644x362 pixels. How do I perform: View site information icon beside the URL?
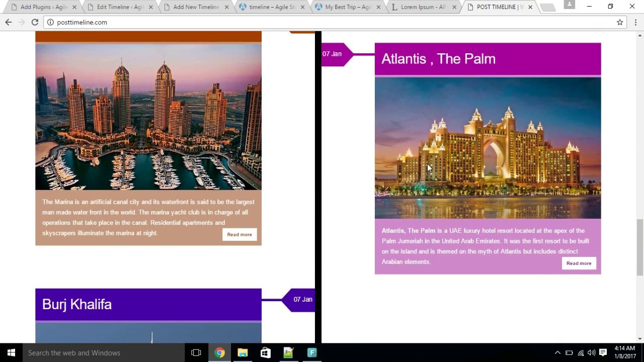50,22
